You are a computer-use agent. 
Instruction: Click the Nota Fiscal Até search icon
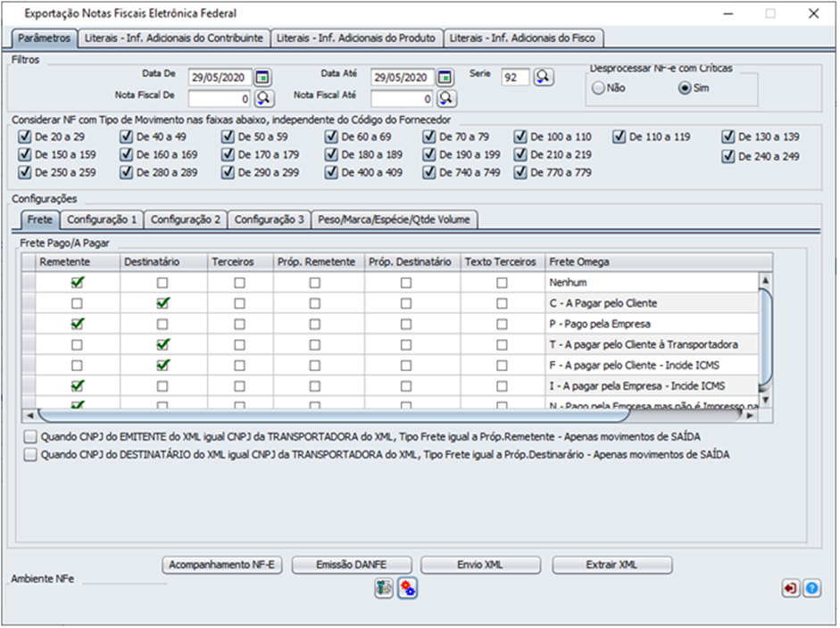point(446,98)
